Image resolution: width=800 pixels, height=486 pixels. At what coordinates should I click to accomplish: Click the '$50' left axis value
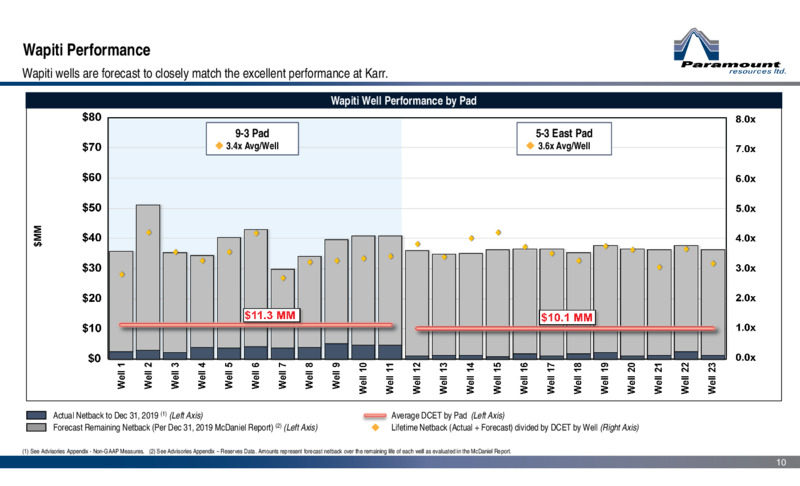point(92,208)
